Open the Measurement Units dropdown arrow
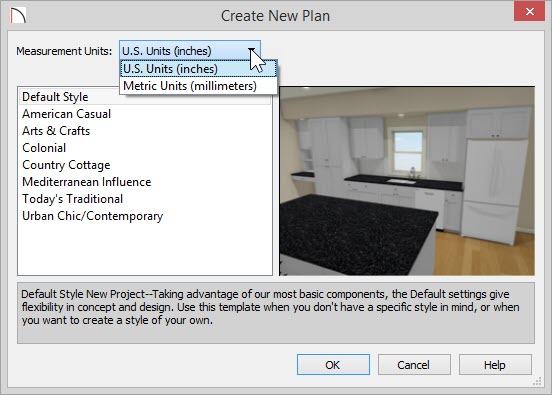 click(x=252, y=51)
